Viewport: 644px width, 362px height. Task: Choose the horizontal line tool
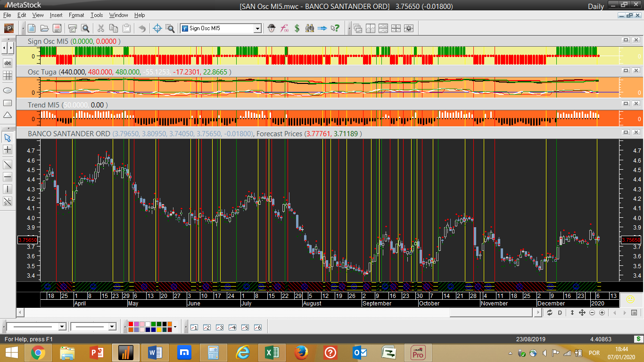8,177
